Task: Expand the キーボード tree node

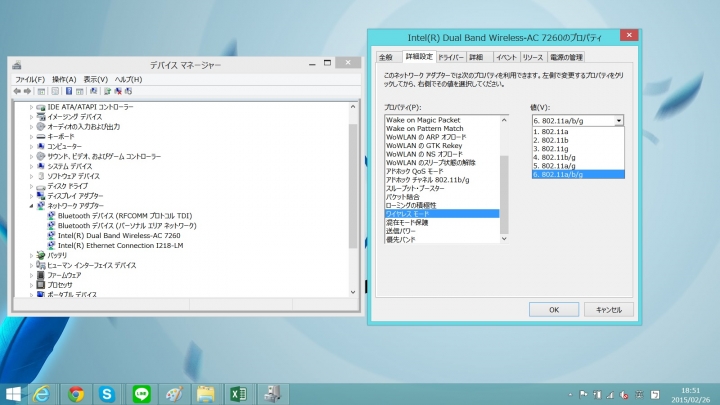Action: click(31, 137)
